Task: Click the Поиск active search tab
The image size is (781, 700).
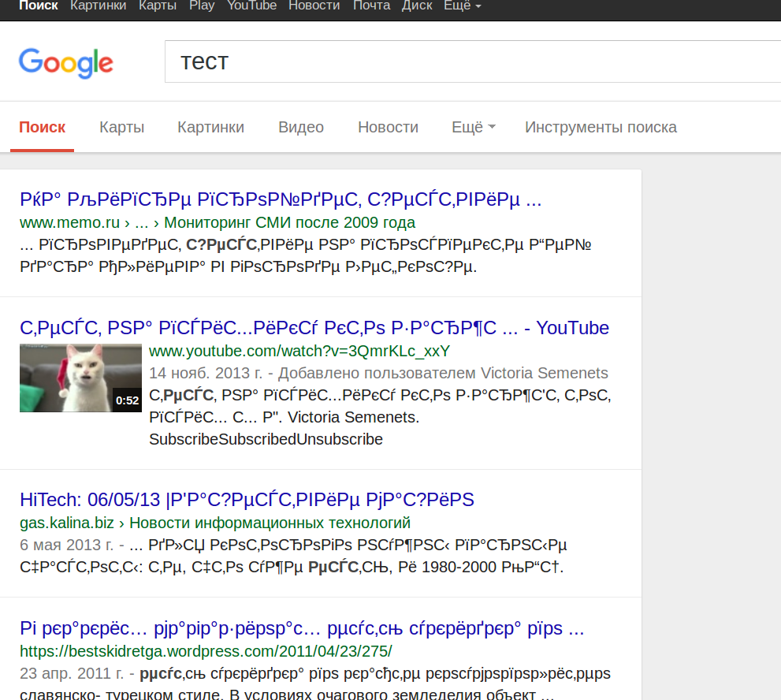Action: 43,127
